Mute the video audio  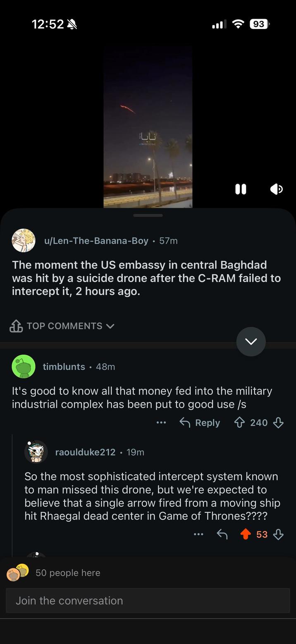276,189
